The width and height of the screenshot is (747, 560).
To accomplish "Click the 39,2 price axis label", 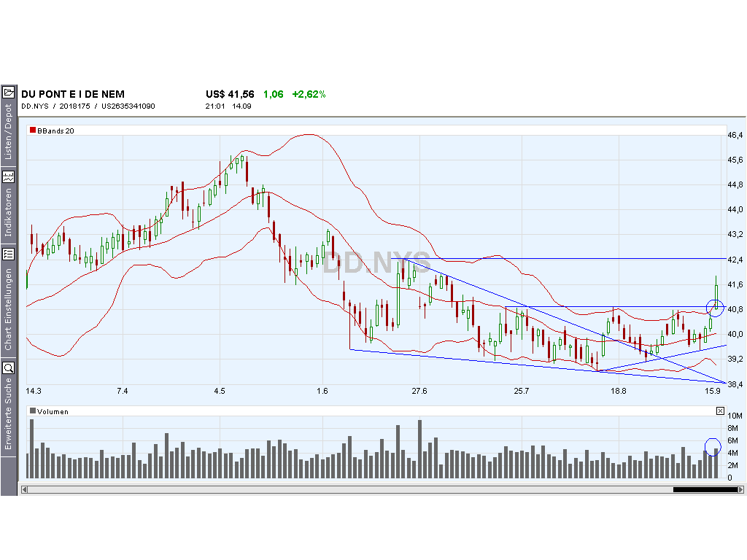I will (735, 359).
